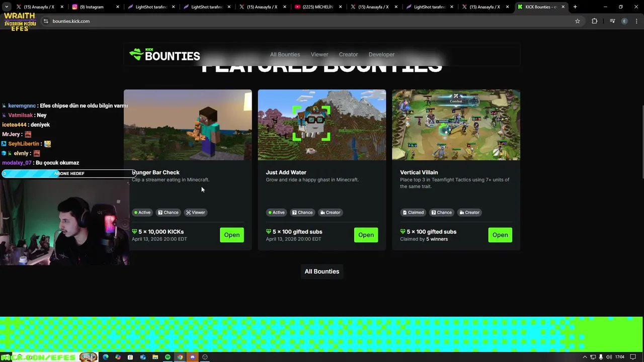Open the volume icon in system tray
The width and height of the screenshot is (644, 362).
tap(609, 357)
